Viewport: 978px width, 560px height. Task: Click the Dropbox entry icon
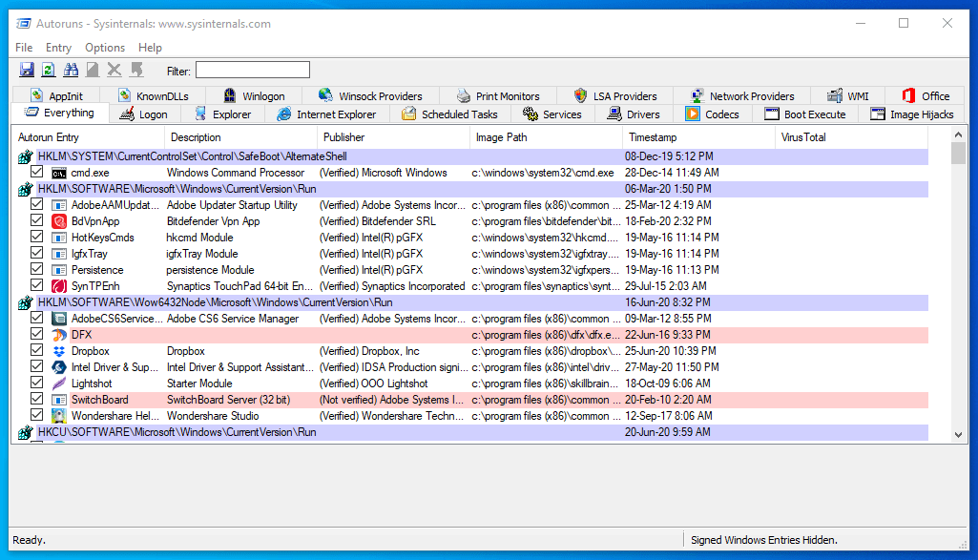point(58,351)
